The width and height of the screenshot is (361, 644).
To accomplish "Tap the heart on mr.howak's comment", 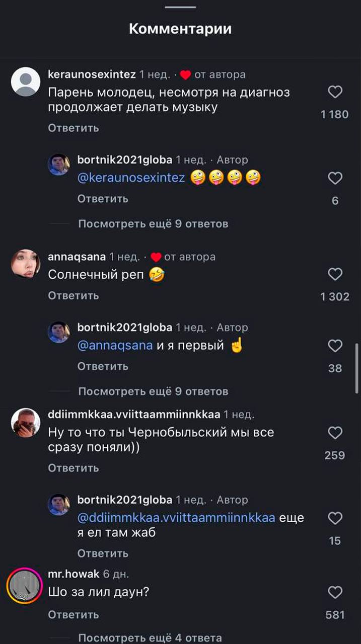I will coord(335,593).
